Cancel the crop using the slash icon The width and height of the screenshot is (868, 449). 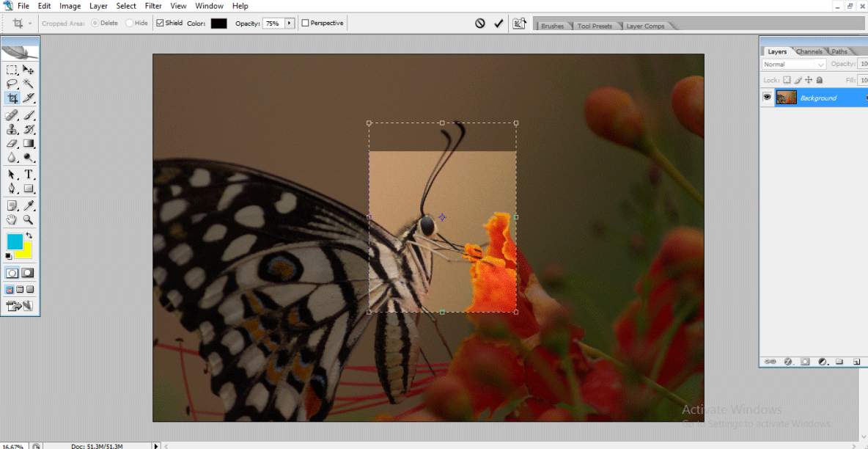pyautogui.click(x=480, y=23)
